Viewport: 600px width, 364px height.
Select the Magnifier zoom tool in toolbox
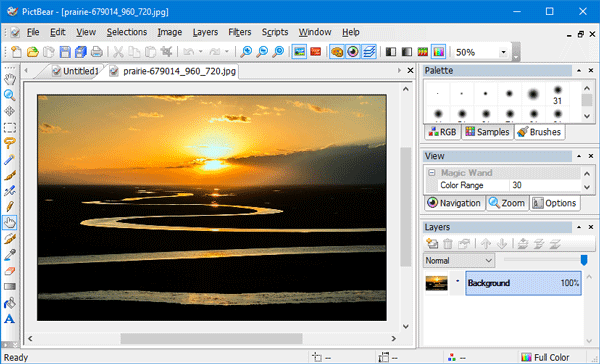10,95
